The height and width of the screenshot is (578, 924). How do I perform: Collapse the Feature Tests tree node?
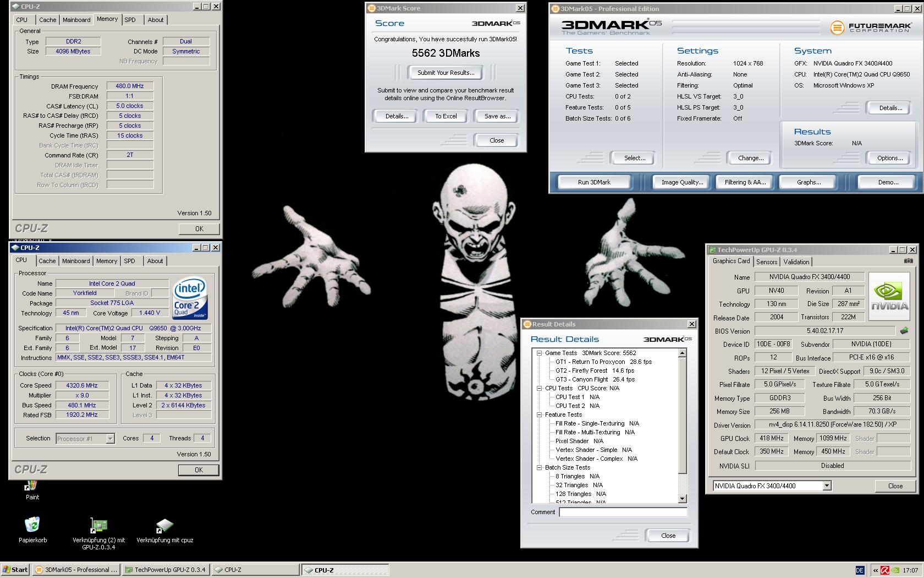(540, 415)
